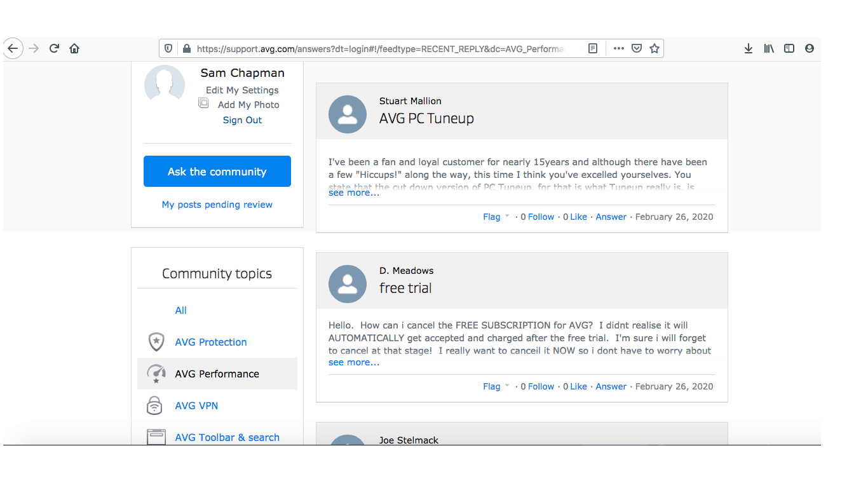Viewport: 868px width, 488px height.
Task: Reload the current page
Action: pyautogui.click(x=54, y=48)
